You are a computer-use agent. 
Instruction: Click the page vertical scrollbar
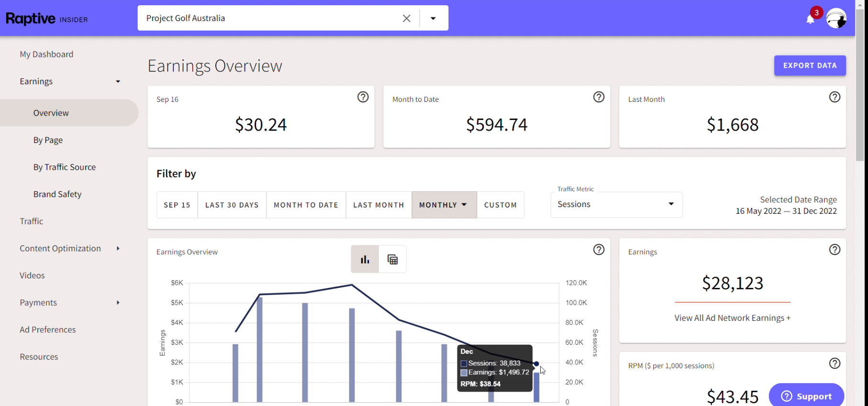(860, 86)
